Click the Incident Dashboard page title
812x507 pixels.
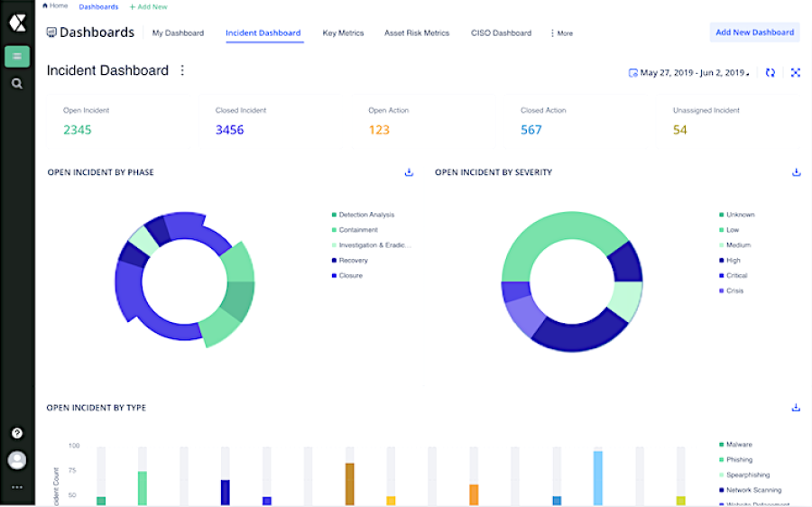[x=107, y=70]
